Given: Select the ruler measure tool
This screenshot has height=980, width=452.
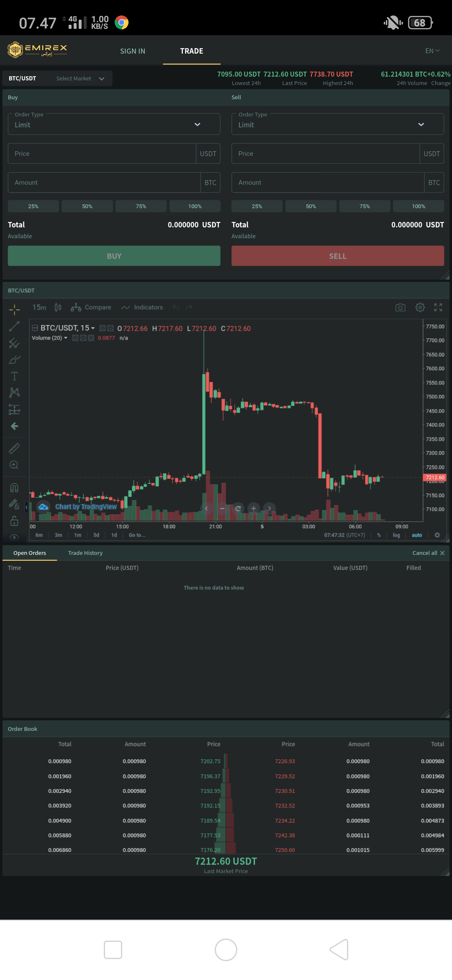Looking at the screenshot, I should coord(14,449).
